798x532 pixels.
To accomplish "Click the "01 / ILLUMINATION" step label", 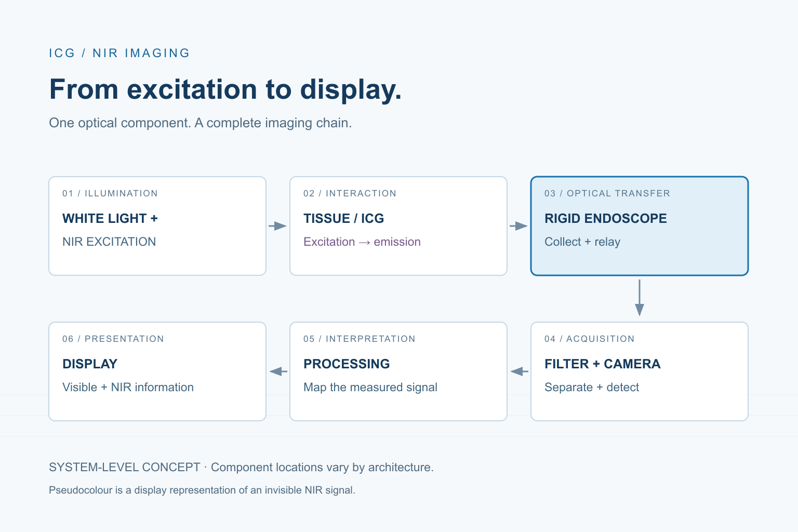I will [x=110, y=193].
